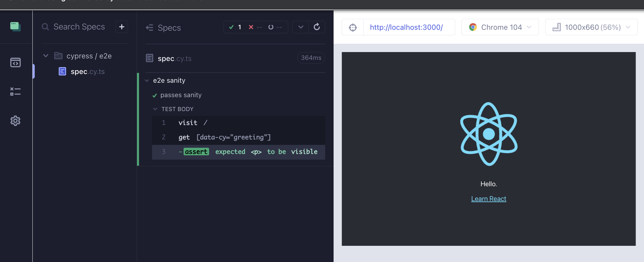Click the Specs header label
Screen dimensions: 644x262
click(x=169, y=28)
